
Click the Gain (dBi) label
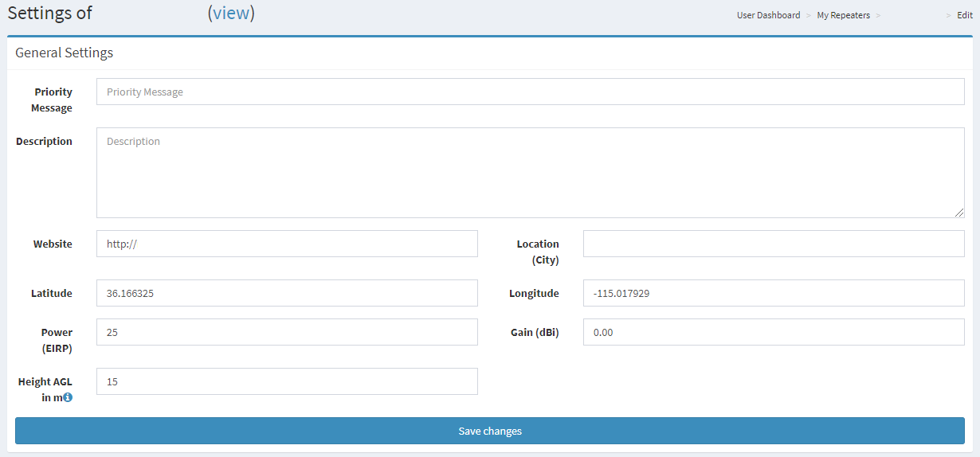pyautogui.click(x=535, y=332)
